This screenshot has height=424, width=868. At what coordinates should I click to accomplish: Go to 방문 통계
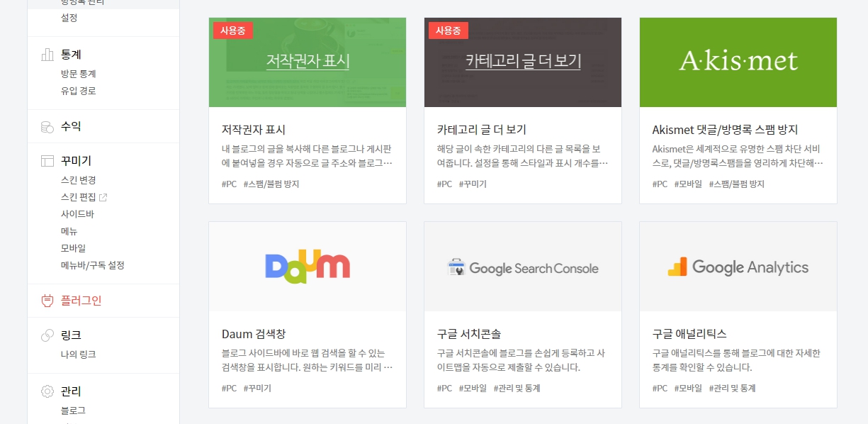79,74
